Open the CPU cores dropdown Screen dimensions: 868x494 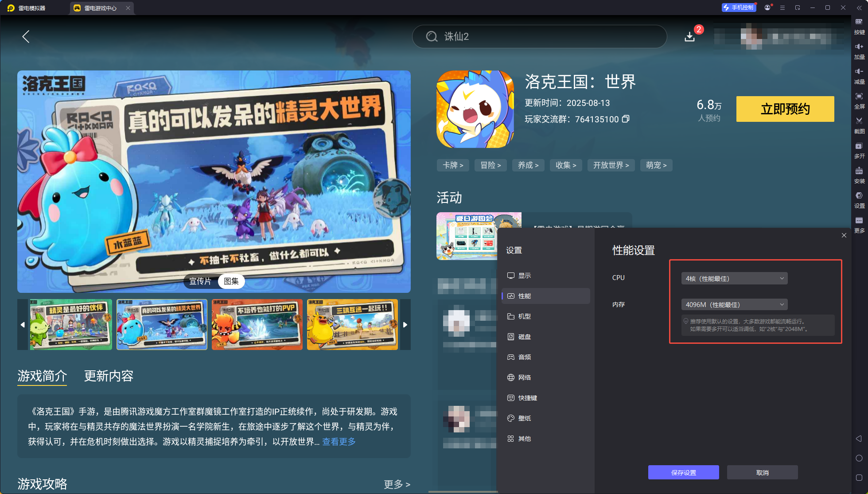tap(734, 278)
